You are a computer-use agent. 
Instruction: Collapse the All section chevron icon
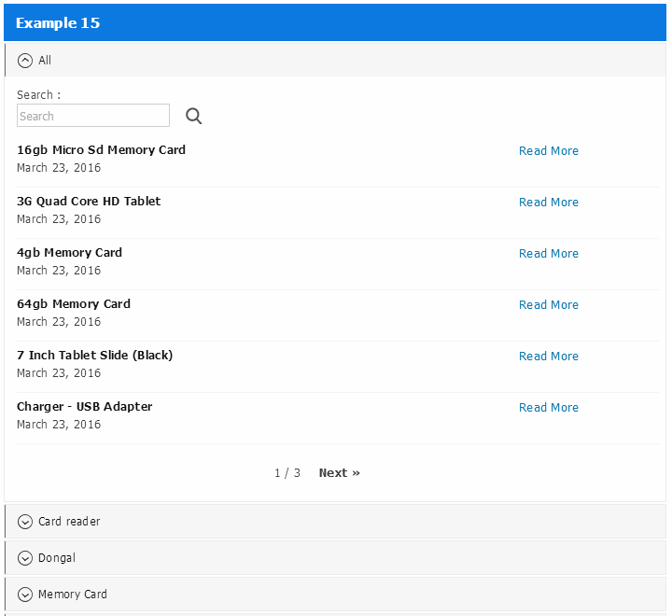click(x=25, y=61)
